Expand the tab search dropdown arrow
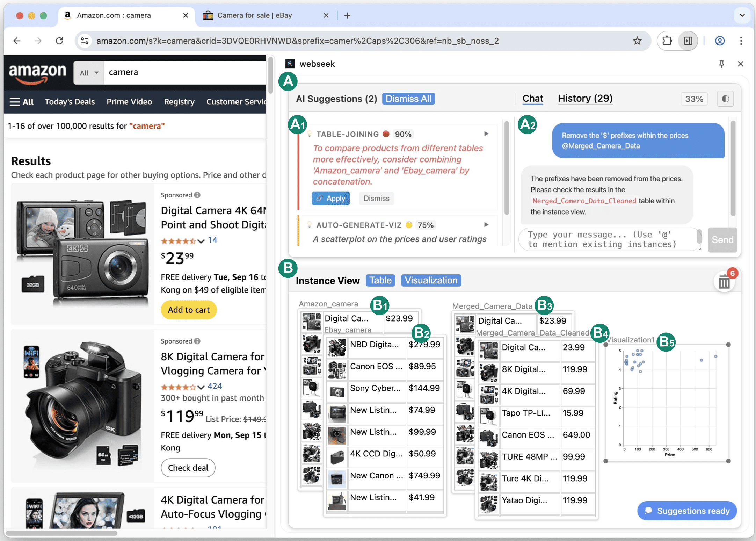 click(x=742, y=15)
